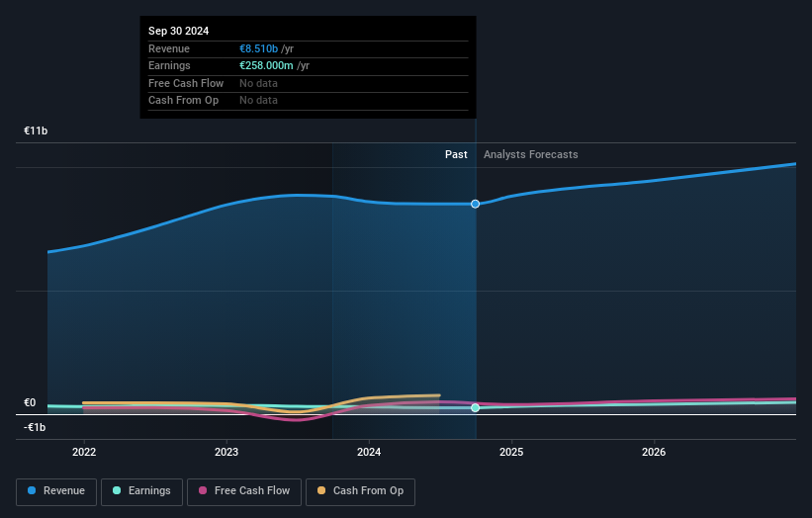Click the blue Revenue legend dot

32,490
